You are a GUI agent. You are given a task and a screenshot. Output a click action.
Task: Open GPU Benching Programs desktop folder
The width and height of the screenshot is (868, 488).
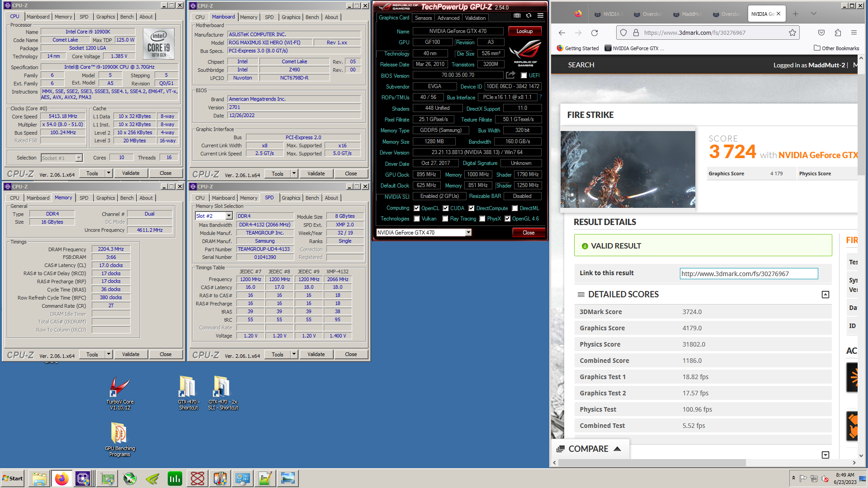120,439
